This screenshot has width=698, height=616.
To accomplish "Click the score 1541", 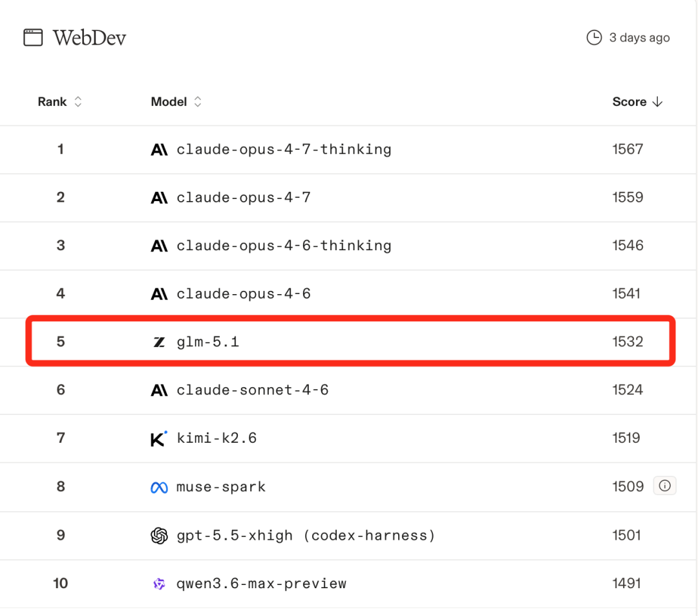I will point(626,293).
